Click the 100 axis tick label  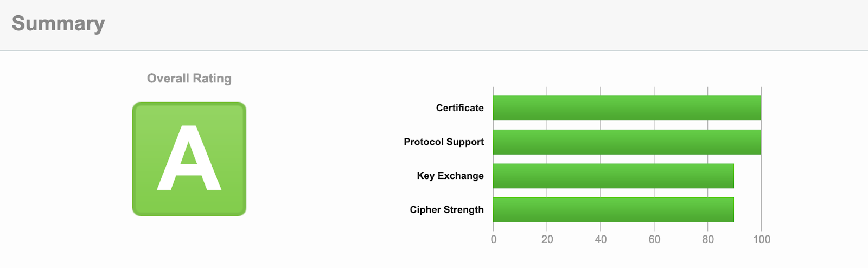[762, 239]
